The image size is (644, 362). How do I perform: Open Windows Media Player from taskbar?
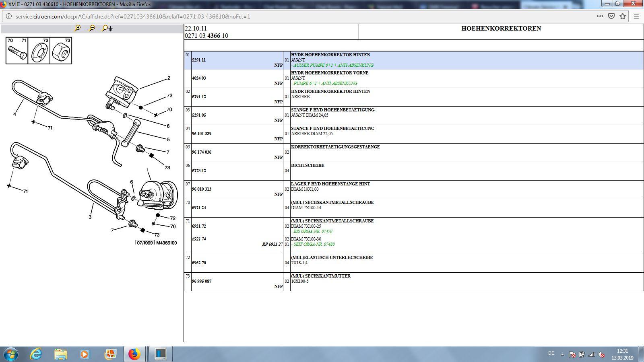coord(85,354)
